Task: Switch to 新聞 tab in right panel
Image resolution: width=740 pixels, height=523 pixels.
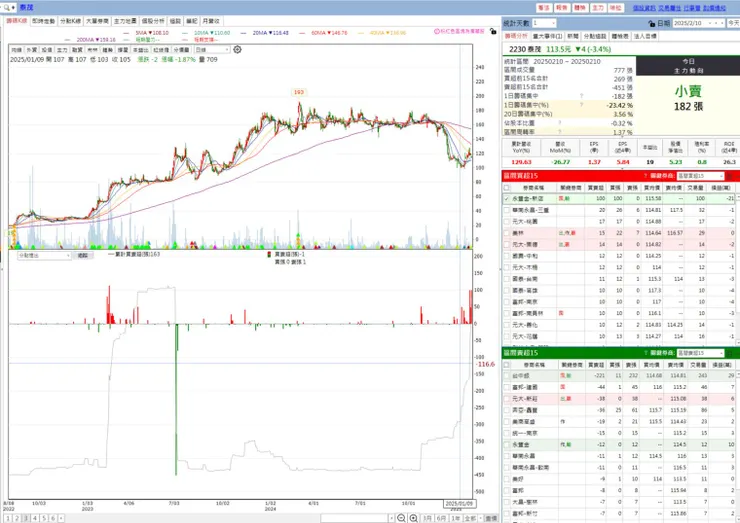Action: click(572, 36)
